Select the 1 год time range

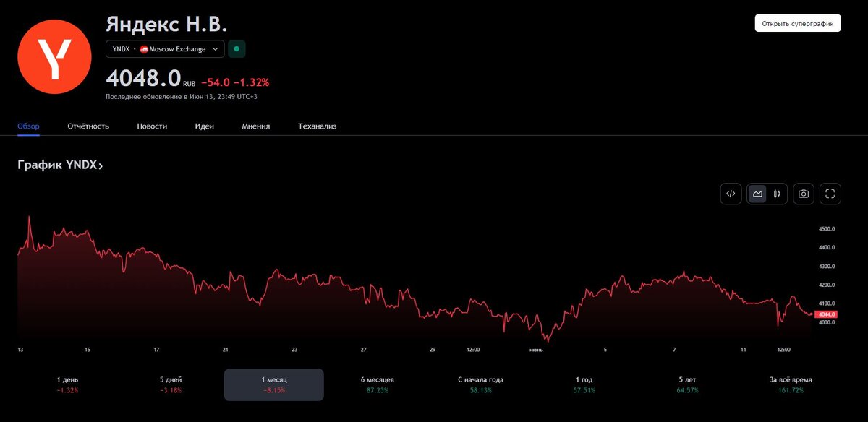tap(584, 384)
